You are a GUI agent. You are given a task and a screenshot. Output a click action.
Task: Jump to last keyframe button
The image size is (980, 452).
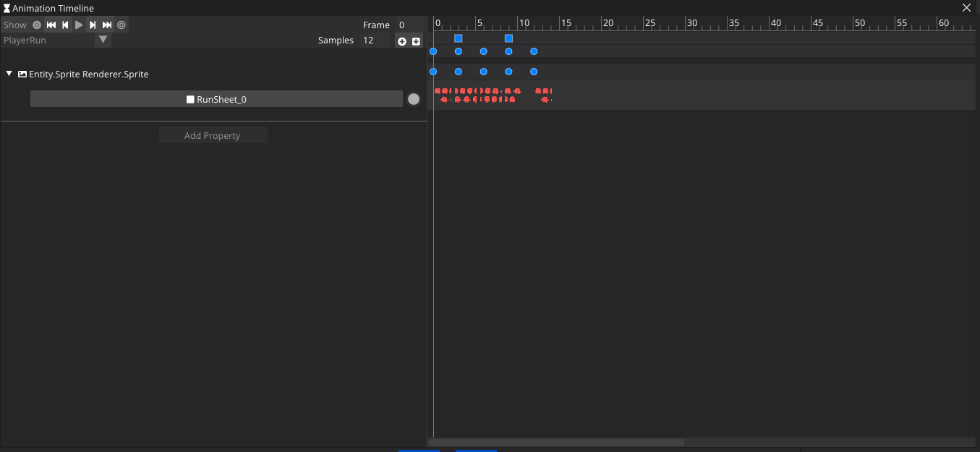coord(107,25)
